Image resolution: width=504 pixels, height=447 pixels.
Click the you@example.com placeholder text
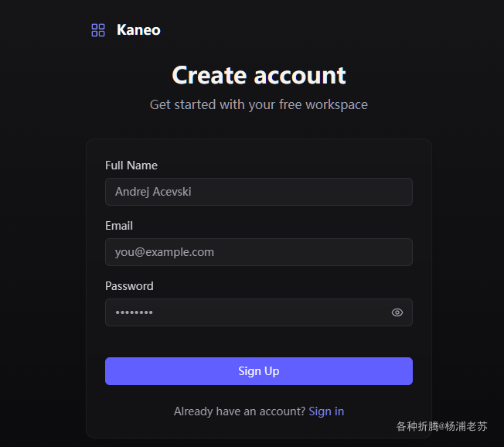tap(165, 252)
